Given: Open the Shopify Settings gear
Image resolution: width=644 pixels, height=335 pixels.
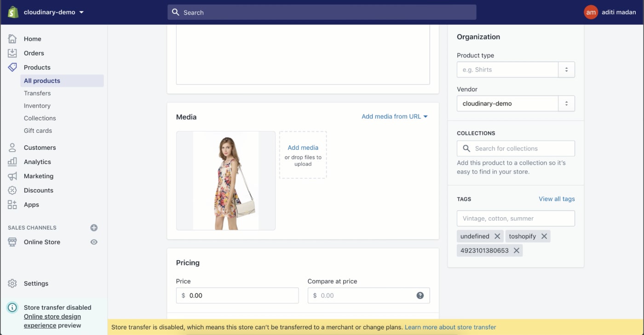Looking at the screenshot, I should pos(35,284).
